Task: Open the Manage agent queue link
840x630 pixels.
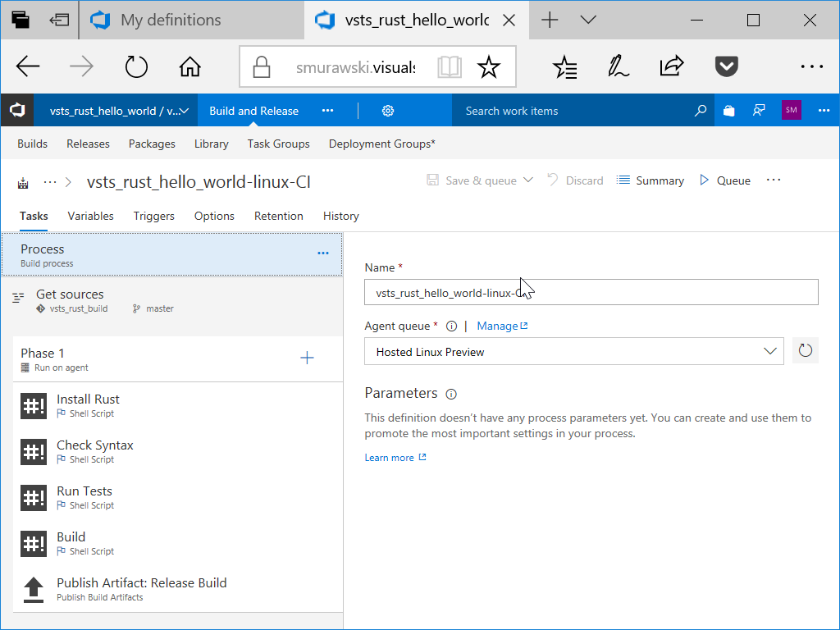Action: 502,326
